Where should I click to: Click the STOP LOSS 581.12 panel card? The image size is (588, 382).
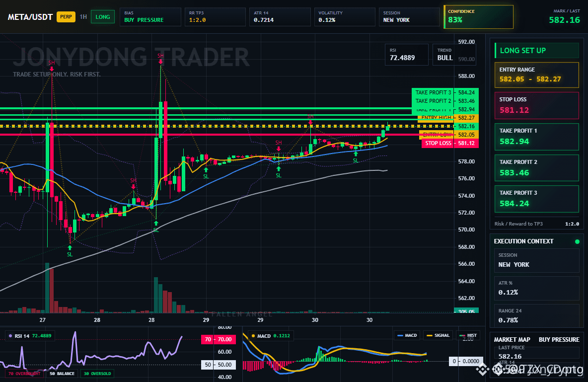point(537,105)
